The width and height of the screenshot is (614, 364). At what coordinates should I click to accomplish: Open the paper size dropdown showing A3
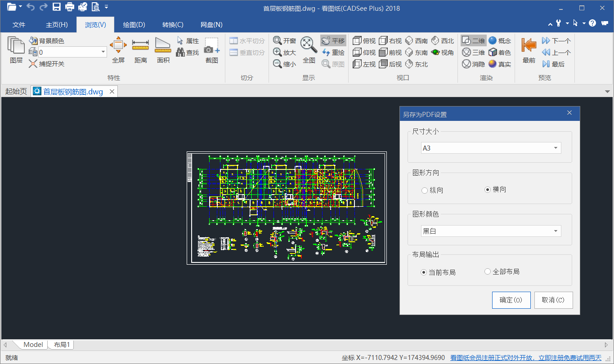[490, 147]
